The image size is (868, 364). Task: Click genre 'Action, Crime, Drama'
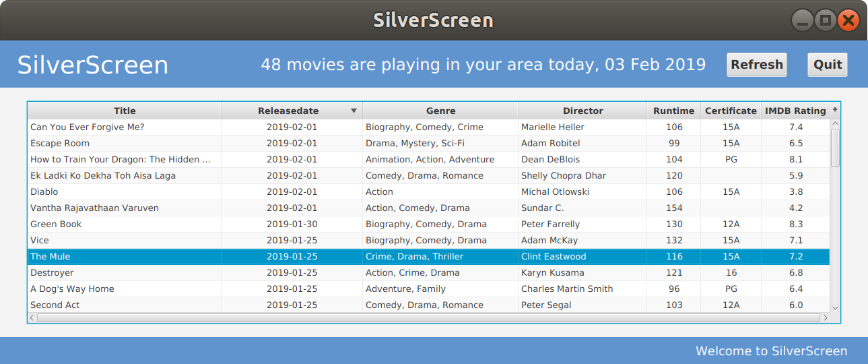tap(412, 272)
